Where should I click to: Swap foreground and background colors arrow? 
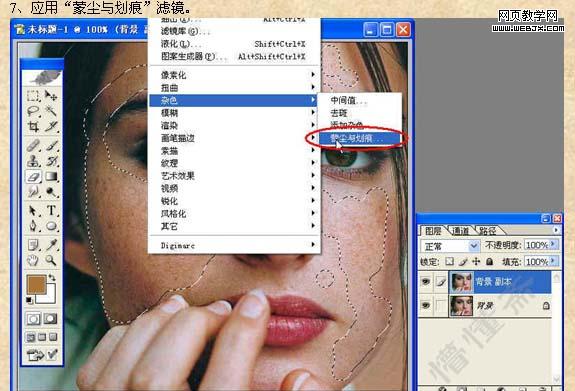[x=52, y=278]
